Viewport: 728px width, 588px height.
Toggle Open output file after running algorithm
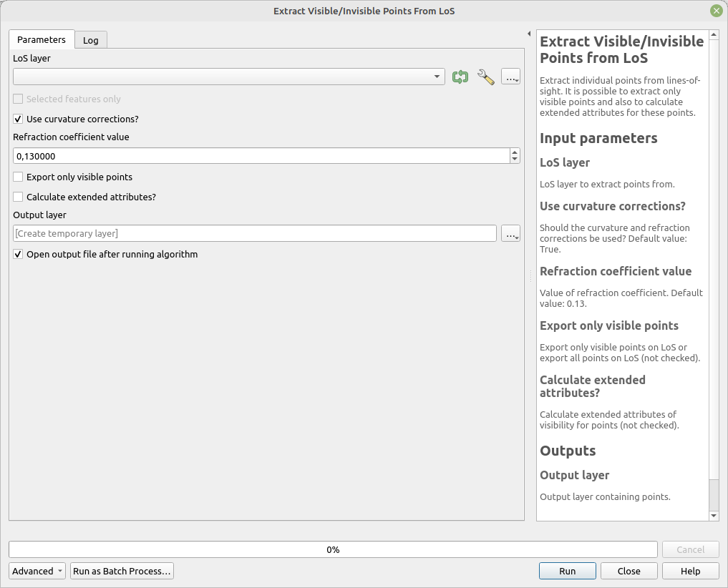[x=19, y=255]
